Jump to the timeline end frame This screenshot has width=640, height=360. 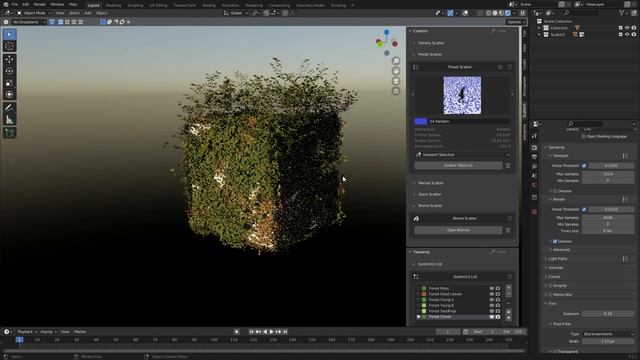click(285, 332)
